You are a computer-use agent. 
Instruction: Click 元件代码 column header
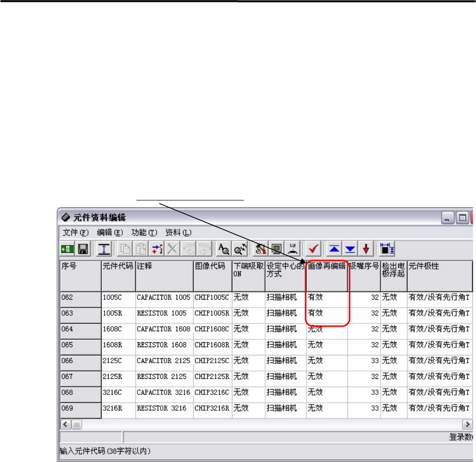(118, 276)
